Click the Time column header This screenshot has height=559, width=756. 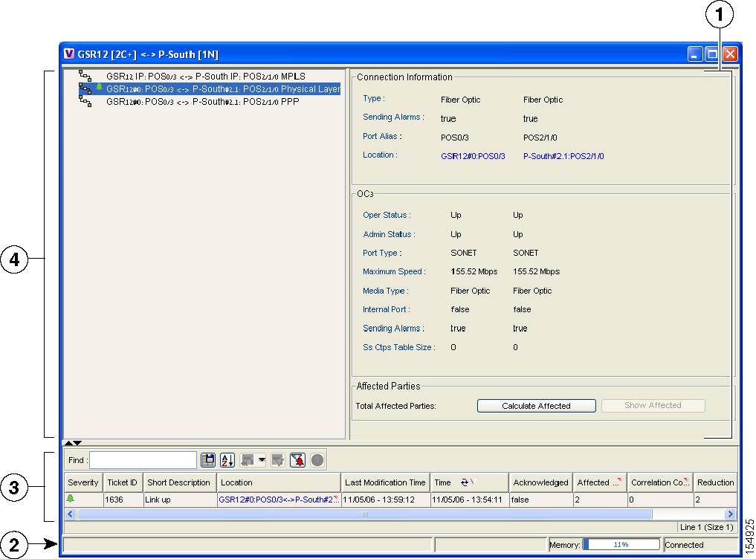[443, 482]
